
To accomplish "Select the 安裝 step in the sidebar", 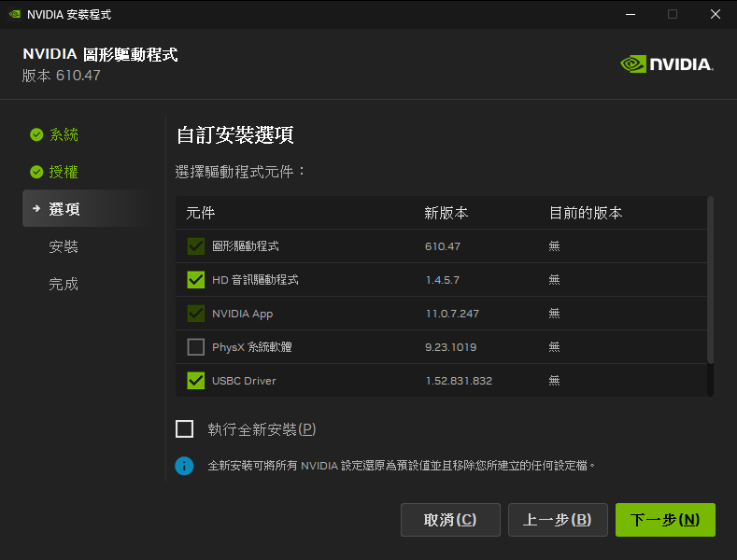I will pyautogui.click(x=64, y=246).
